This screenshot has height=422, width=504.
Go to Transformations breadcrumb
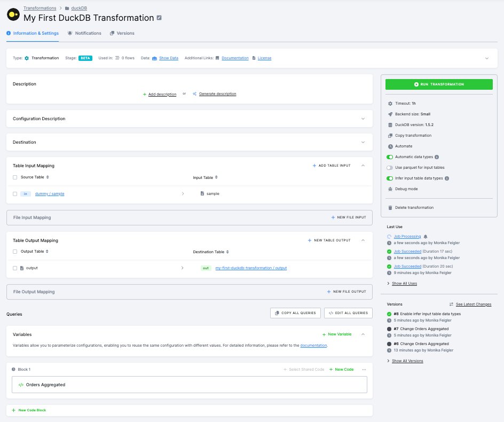point(40,8)
